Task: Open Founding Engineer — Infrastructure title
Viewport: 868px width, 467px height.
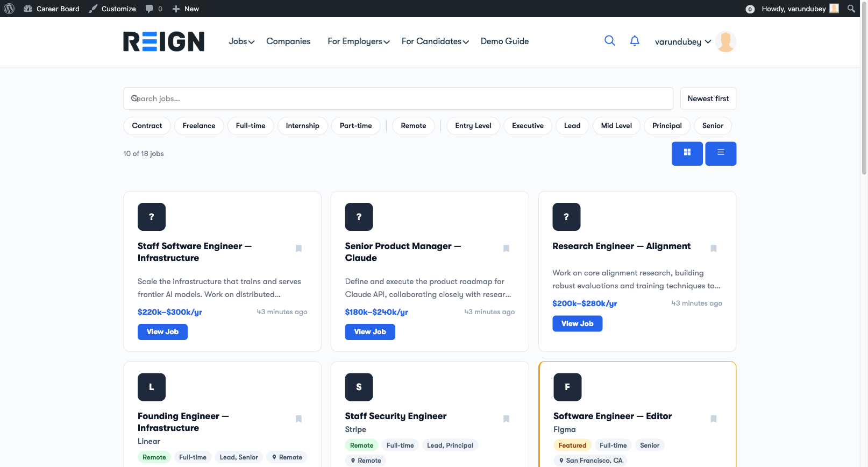Action: pyautogui.click(x=183, y=422)
